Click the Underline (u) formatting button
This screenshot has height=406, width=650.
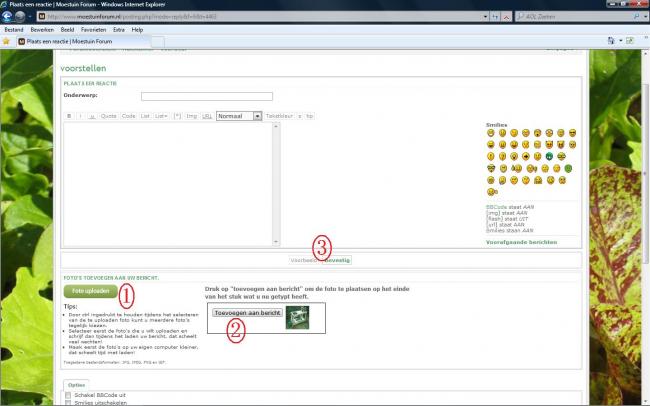92,116
